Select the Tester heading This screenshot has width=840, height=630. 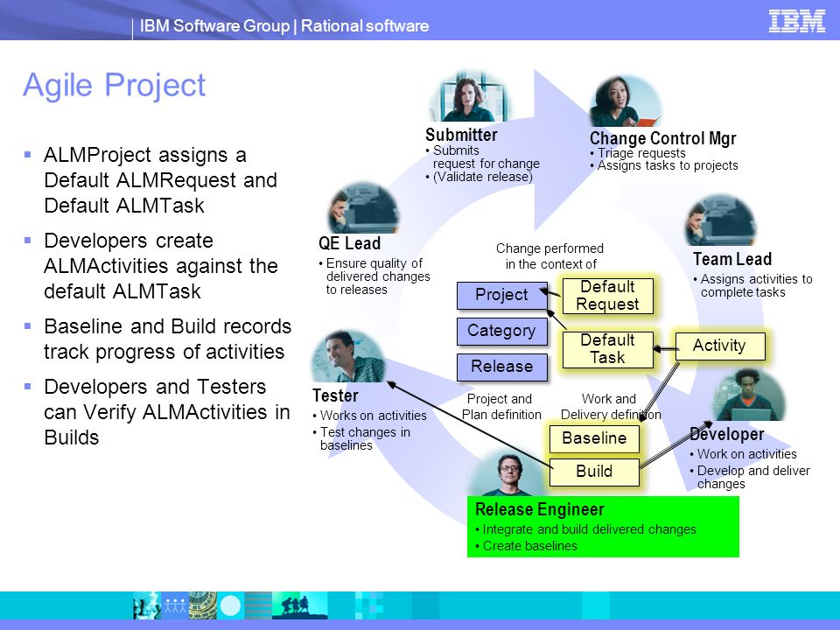pyautogui.click(x=335, y=395)
